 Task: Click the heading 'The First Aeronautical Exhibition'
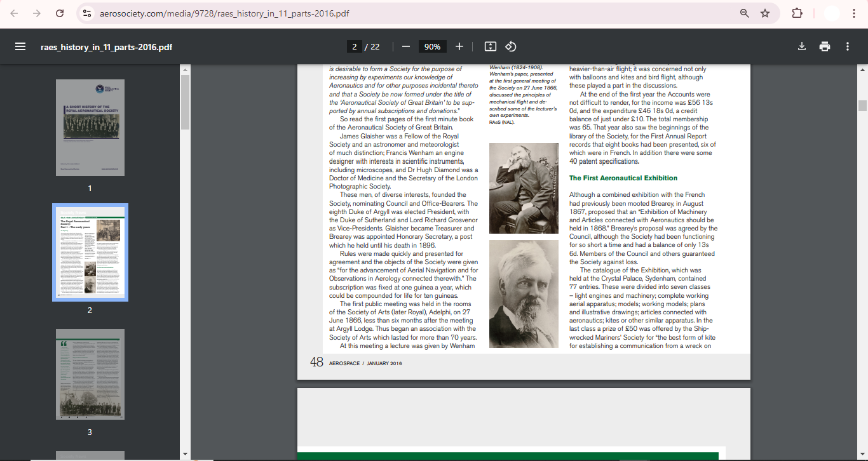623,178
